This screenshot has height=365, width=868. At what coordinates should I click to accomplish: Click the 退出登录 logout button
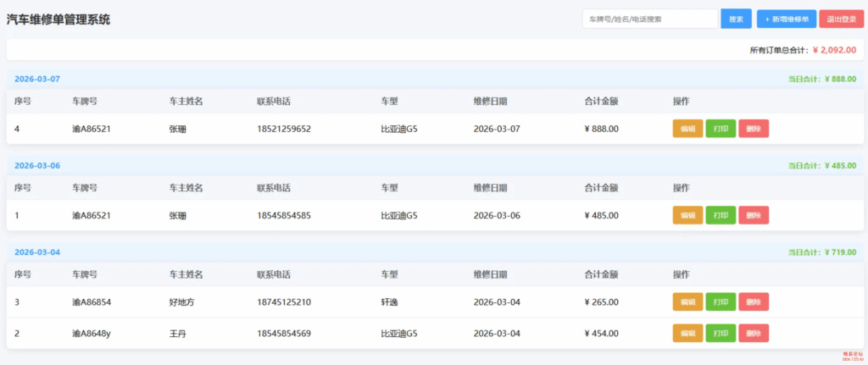[841, 19]
